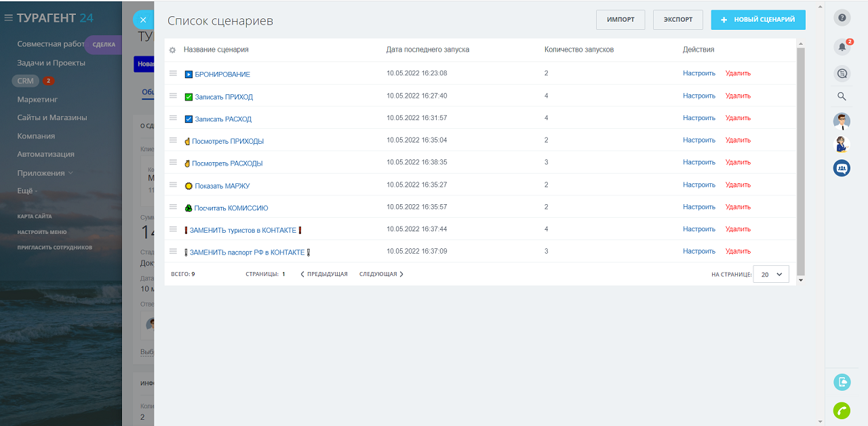Open the notifications bell icon
Viewport: 868px width, 426px height.
(842, 47)
